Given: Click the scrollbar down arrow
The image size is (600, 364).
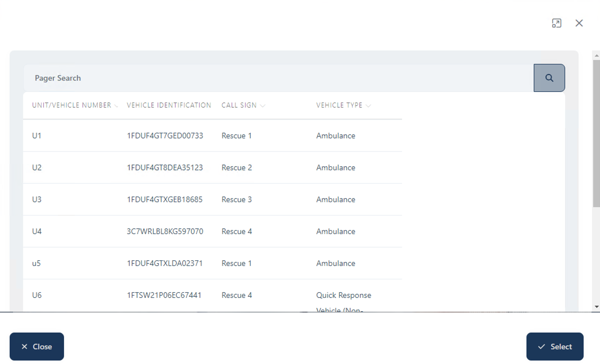Looking at the screenshot, I should click(x=597, y=307).
